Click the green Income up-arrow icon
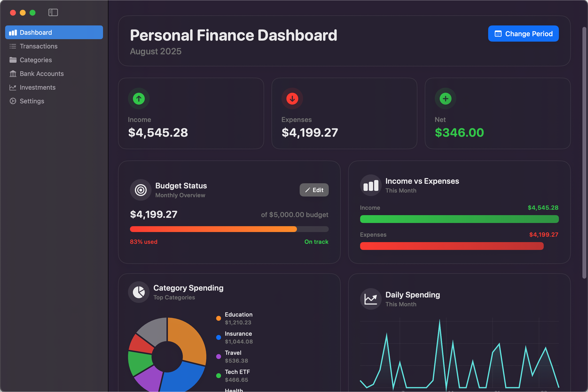The image size is (588, 392). pos(139,98)
